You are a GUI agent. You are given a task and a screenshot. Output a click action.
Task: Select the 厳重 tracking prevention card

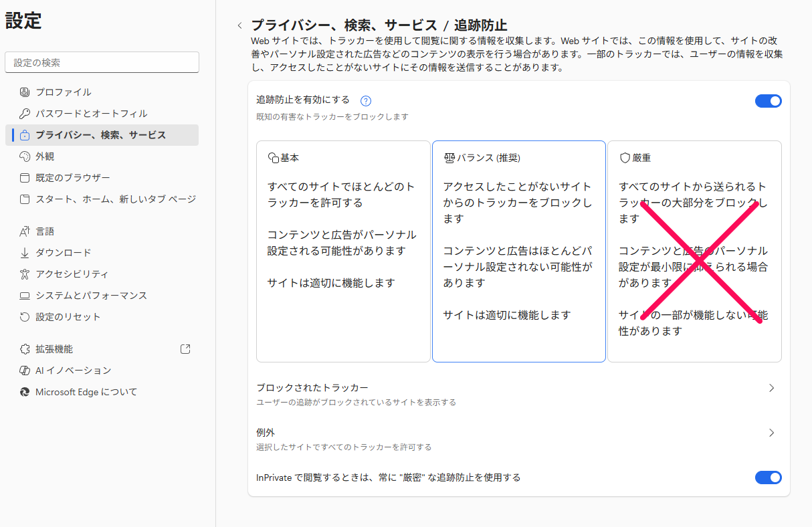click(x=694, y=251)
